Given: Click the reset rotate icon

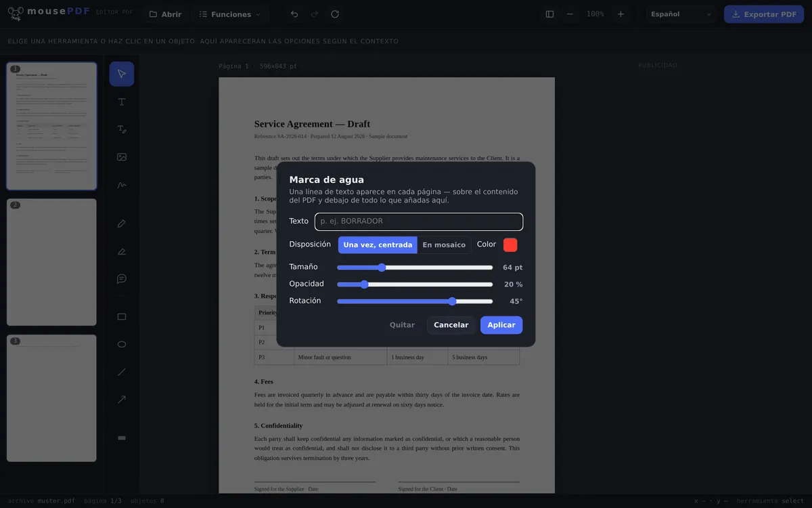Looking at the screenshot, I should coord(335,14).
